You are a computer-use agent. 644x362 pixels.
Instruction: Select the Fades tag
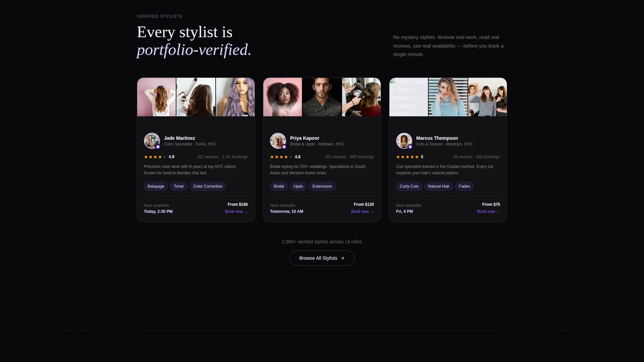tap(465, 186)
